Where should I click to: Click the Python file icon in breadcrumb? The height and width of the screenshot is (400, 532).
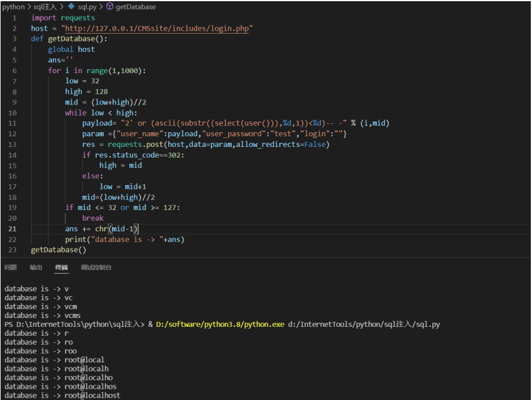(x=71, y=6)
